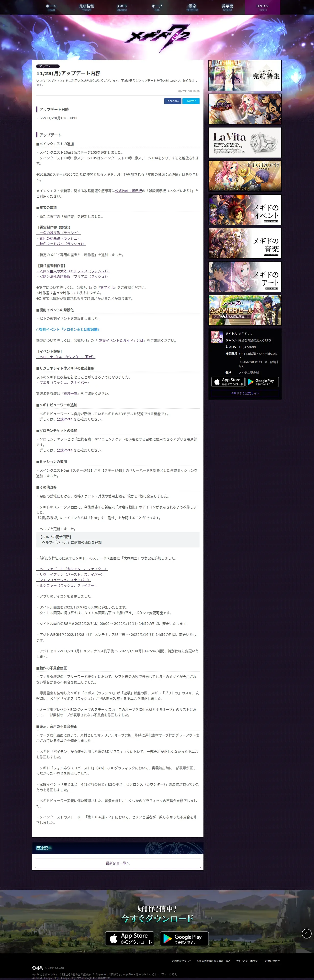Open the 完結特集 sidebar banner
The image size is (314, 980).
(x=245, y=75)
